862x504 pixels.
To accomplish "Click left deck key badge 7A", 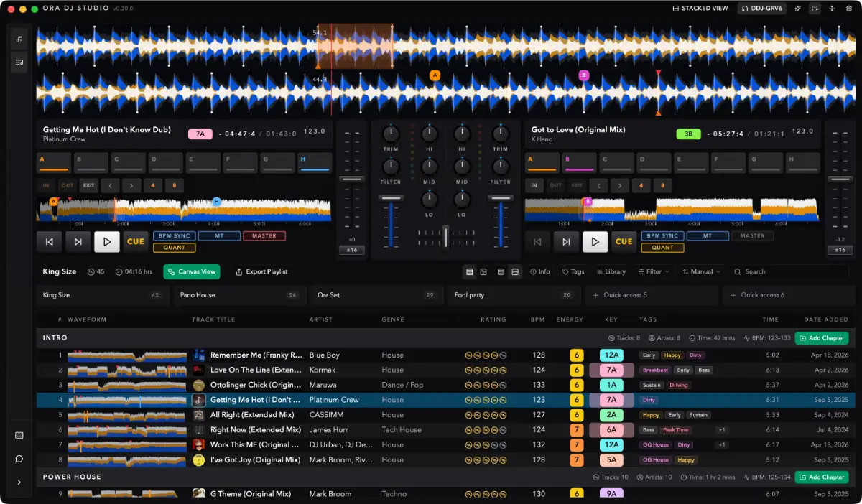I will click(200, 134).
